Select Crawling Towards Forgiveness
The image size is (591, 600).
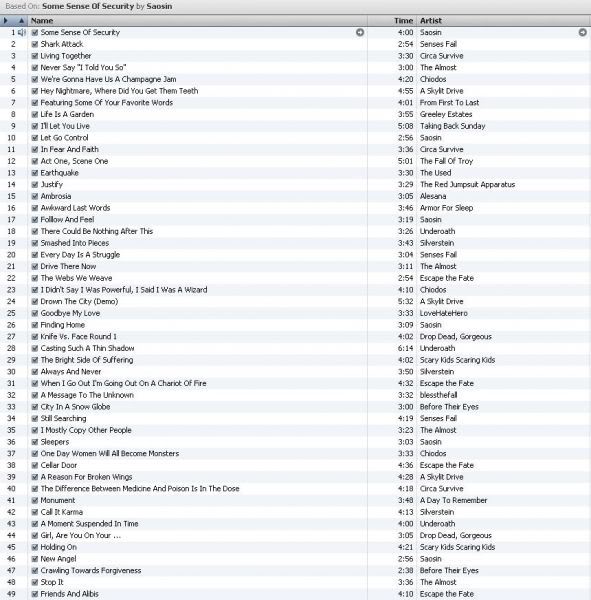pos(91,571)
